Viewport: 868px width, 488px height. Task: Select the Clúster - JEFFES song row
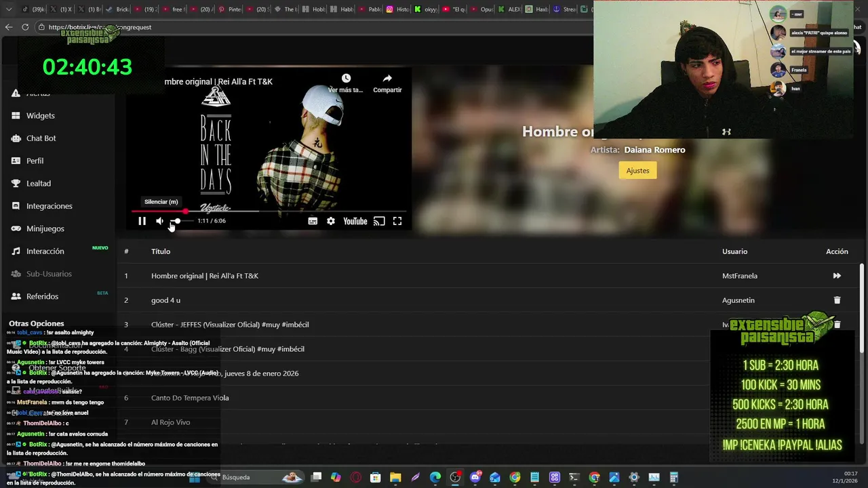click(488, 325)
